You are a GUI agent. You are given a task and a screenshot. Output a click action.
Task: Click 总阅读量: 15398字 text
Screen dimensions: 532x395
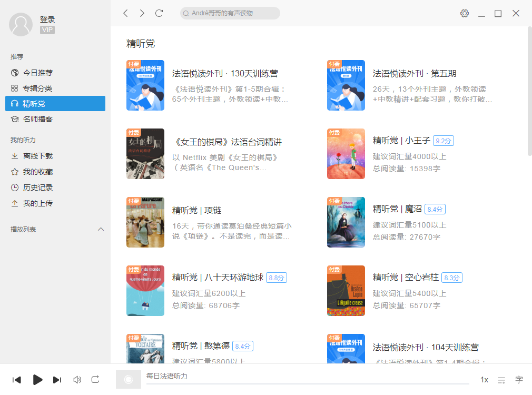407,169
